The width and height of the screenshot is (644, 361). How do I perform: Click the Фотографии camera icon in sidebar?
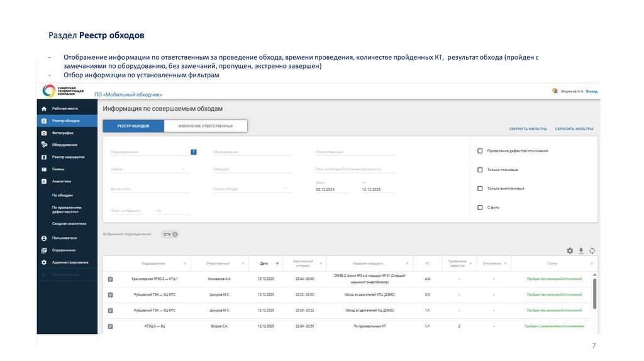pyautogui.click(x=44, y=133)
